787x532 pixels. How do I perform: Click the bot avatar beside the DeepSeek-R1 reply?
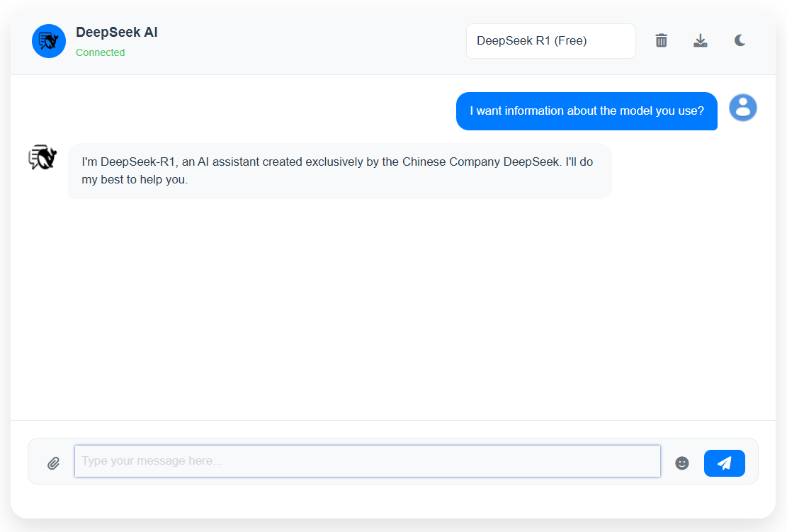pos(43,157)
